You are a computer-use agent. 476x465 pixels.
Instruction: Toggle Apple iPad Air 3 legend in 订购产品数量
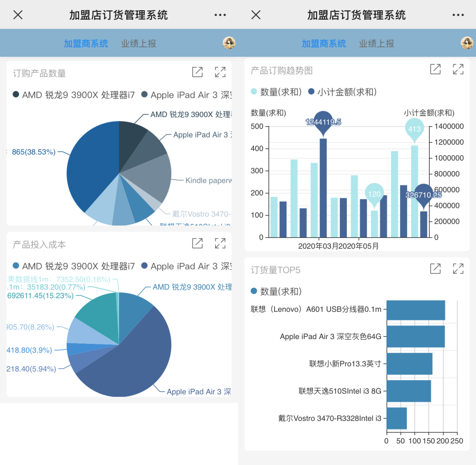tap(187, 95)
